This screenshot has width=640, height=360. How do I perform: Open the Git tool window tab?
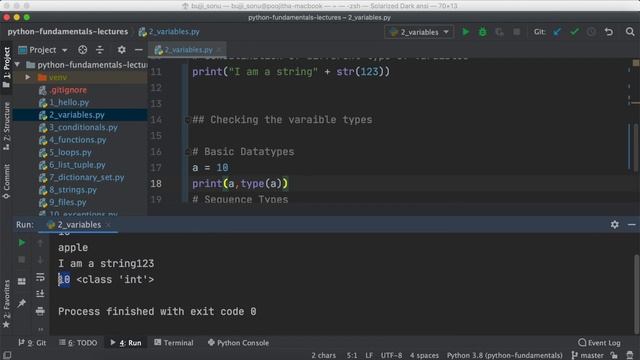(x=32, y=343)
